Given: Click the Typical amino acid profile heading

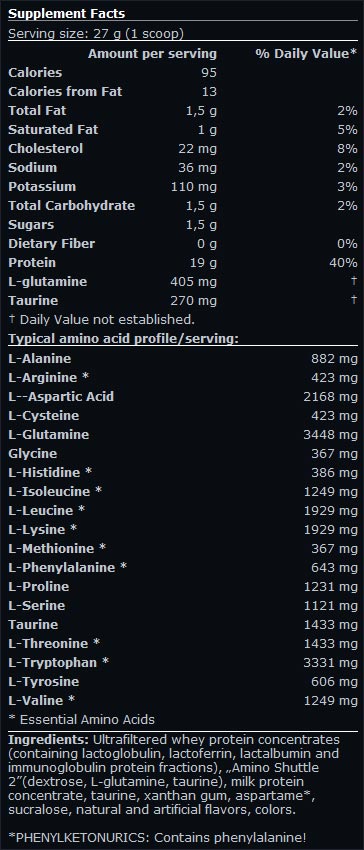Looking at the screenshot, I should tap(124, 339).
